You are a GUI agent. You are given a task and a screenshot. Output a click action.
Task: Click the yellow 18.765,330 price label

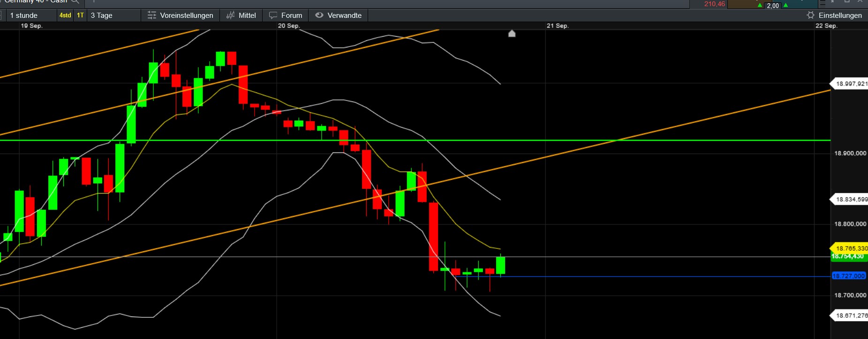tap(850, 248)
